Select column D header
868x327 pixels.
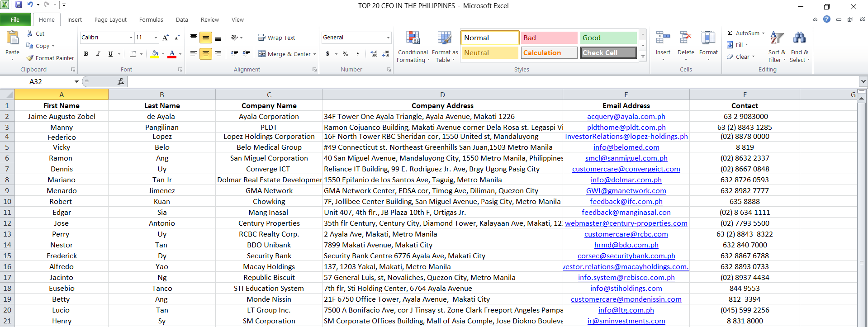click(442, 95)
